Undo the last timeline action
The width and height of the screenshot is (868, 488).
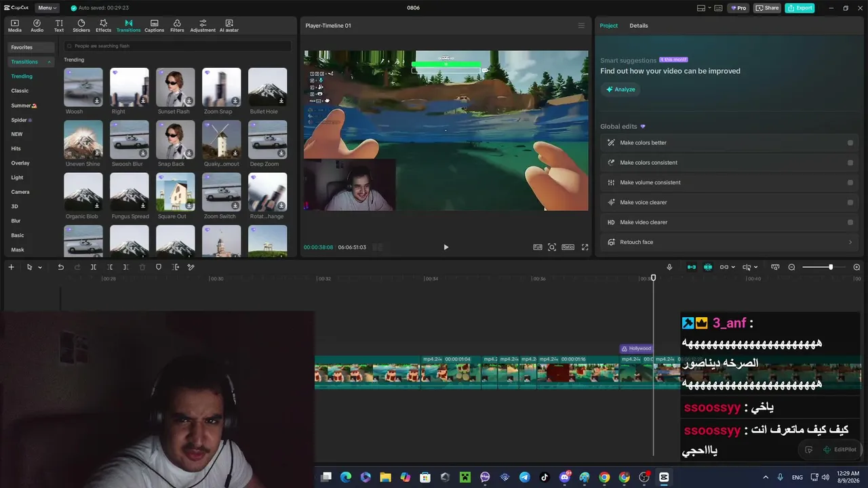click(60, 267)
